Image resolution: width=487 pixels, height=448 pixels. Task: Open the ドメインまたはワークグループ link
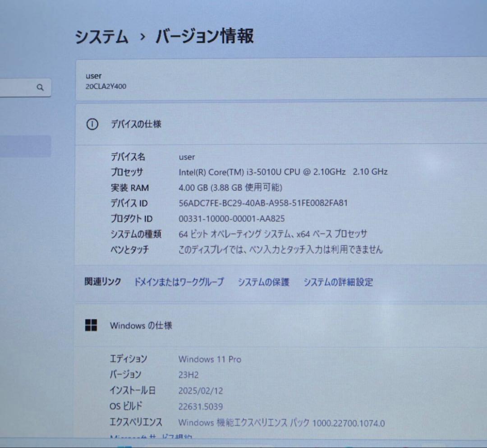pyautogui.click(x=179, y=282)
